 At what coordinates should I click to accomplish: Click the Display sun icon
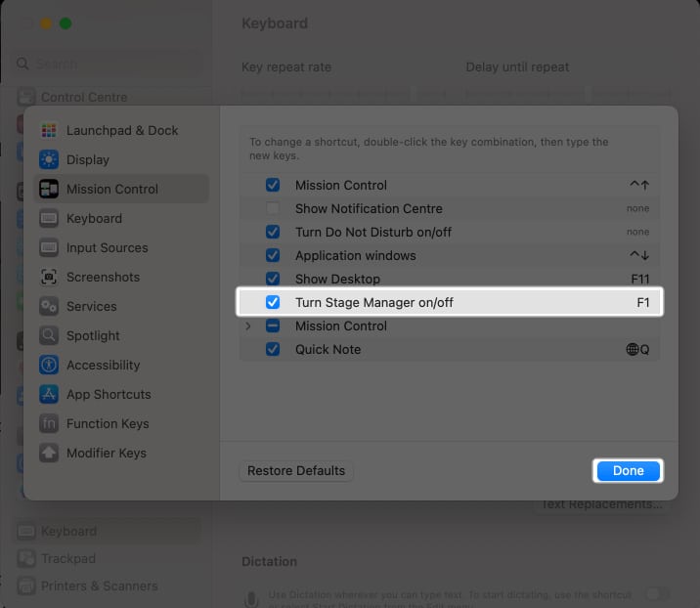(x=49, y=159)
